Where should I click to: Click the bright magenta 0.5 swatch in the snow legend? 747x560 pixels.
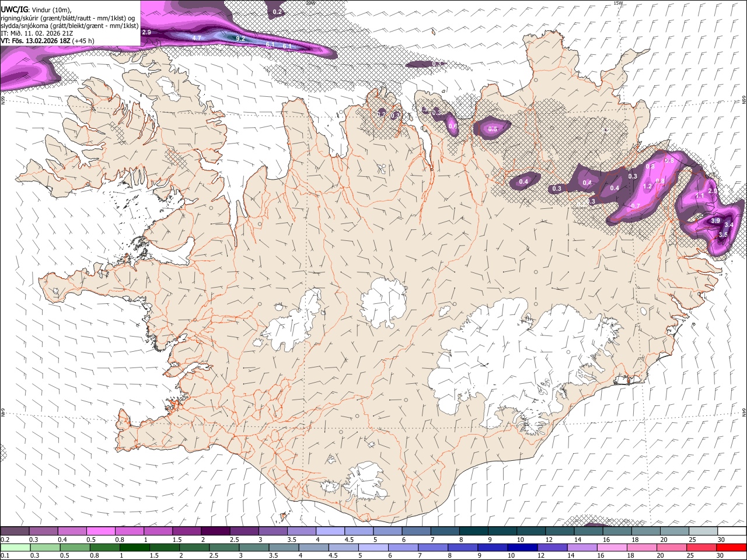pyautogui.click(x=100, y=531)
